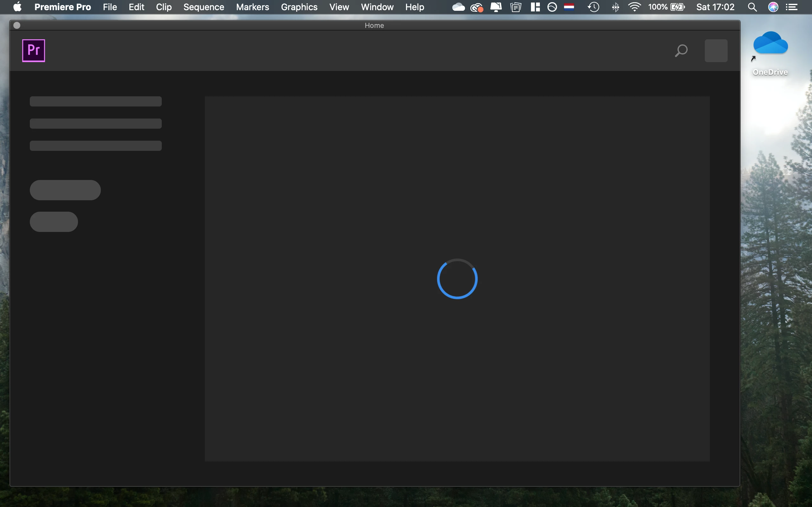Open the Notification Center list icon
The width and height of the screenshot is (812, 507).
(792, 7)
